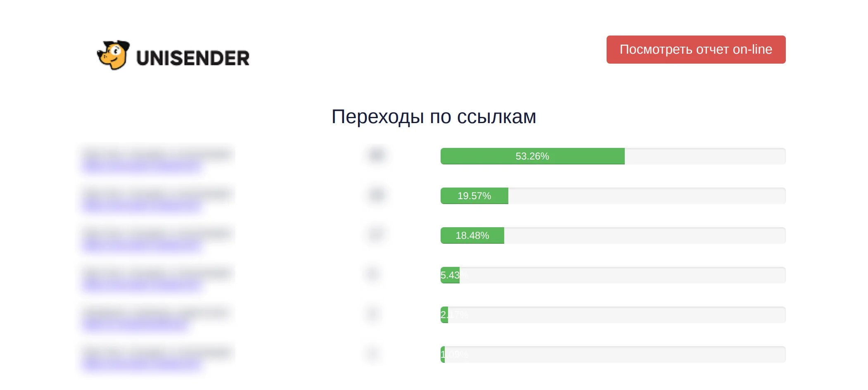This screenshot has width=868, height=390.
Task: Open the blurred link in fifth row
Action: (x=135, y=325)
